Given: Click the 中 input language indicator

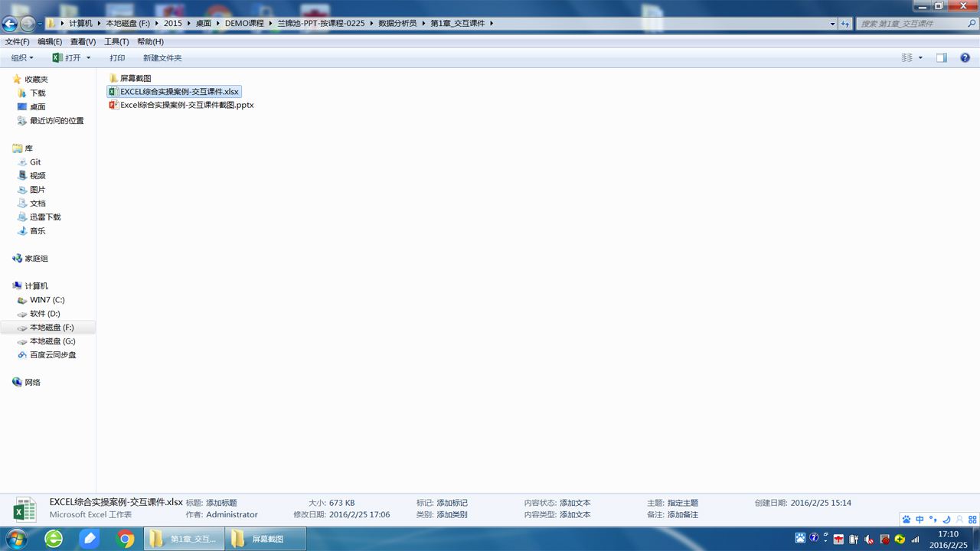Looking at the screenshot, I should point(920,520).
